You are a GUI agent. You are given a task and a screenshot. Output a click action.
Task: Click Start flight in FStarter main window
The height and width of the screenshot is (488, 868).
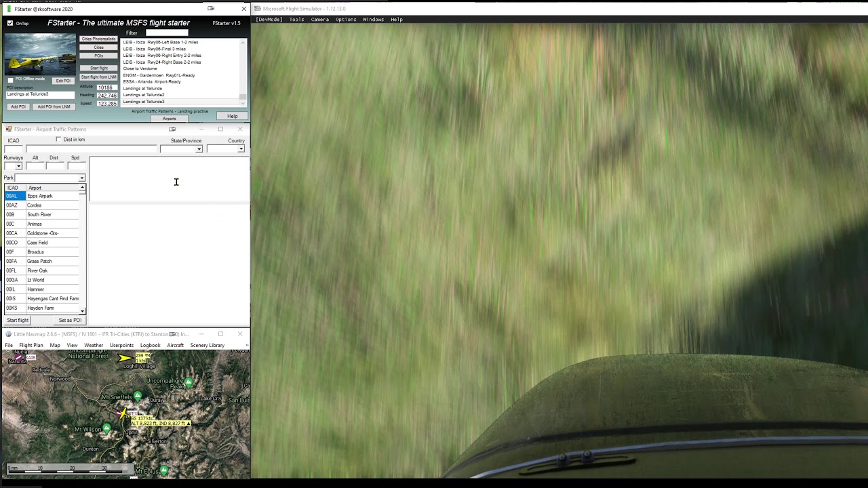click(98, 68)
